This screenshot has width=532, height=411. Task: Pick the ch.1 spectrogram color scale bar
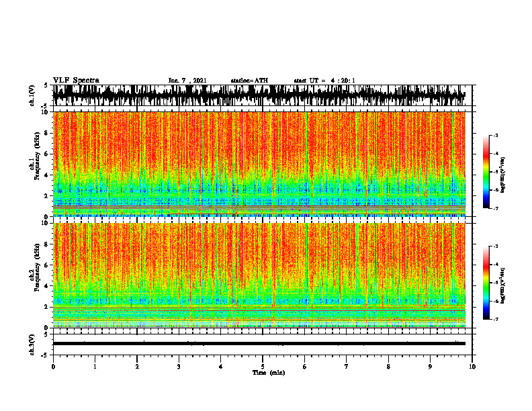tap(486, 172)
